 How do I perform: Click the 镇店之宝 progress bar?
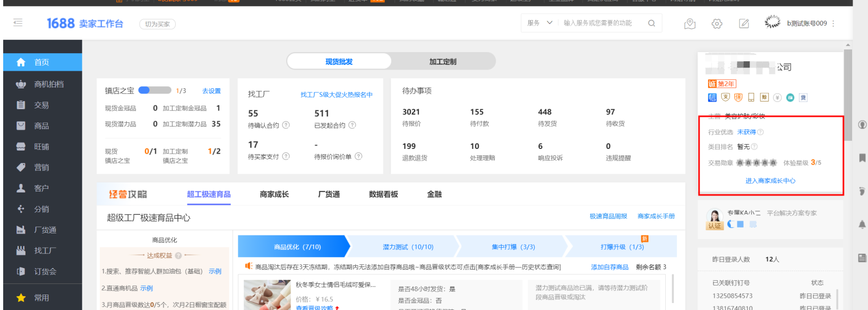[x=154, y=90]
